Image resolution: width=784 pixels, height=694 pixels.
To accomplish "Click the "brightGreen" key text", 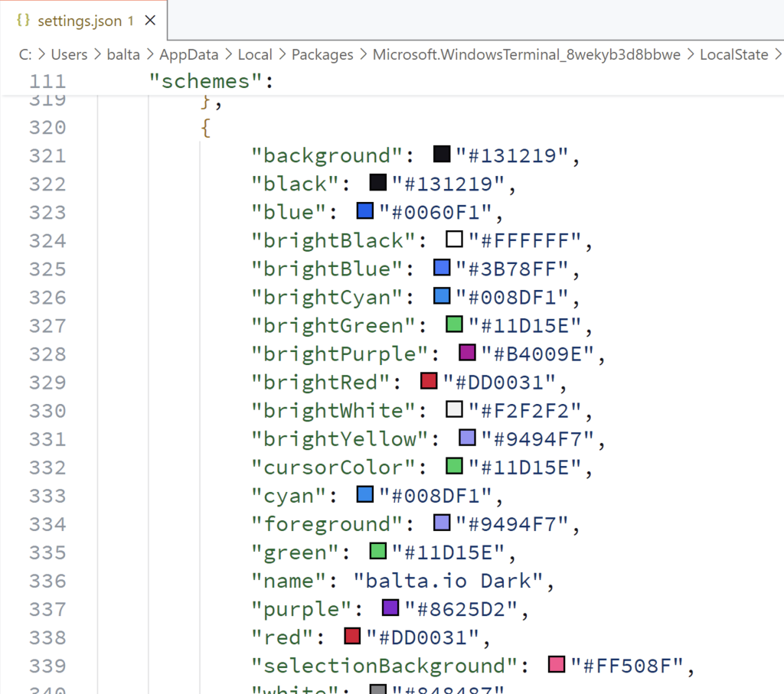I will click(333, 326).
